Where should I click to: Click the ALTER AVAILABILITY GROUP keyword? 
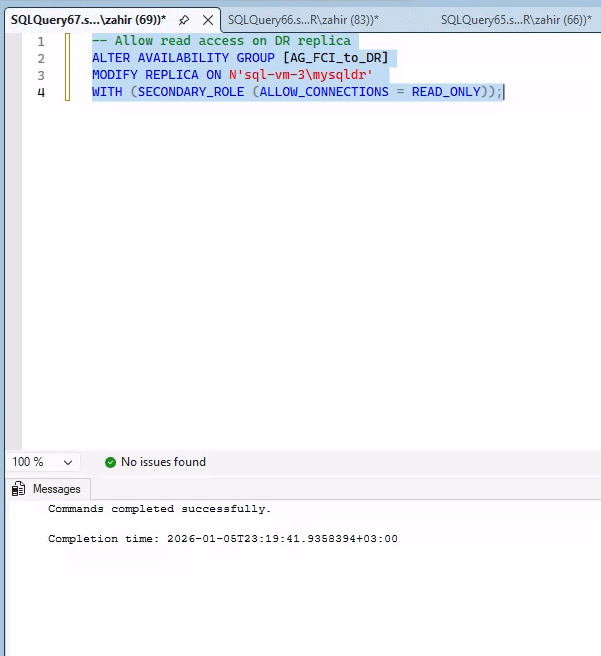[184, 58]
